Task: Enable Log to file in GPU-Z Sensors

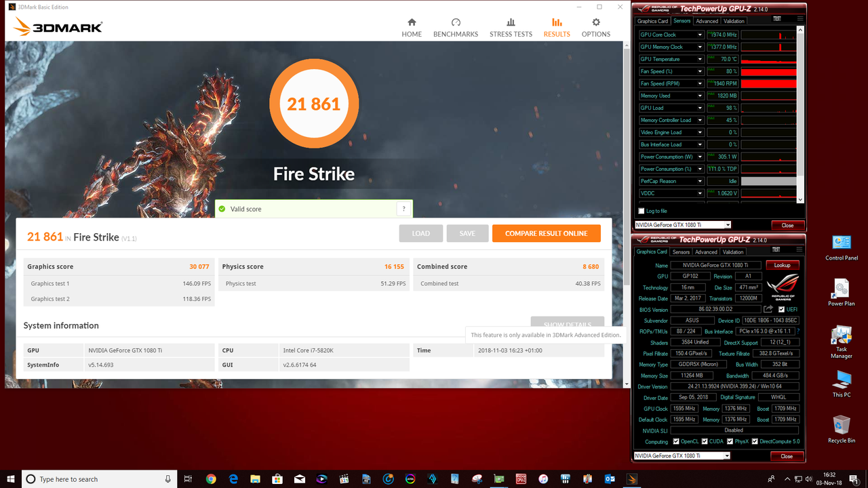Action: pos(640,211)
